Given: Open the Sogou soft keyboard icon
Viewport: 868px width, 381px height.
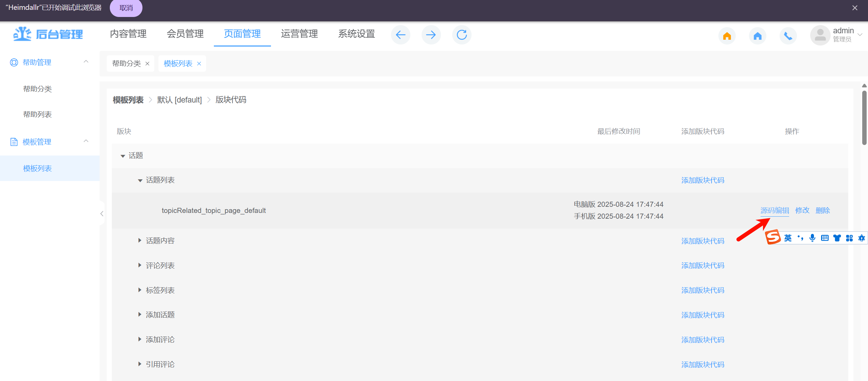Looking at the screenshot, I should click(824, 238).
